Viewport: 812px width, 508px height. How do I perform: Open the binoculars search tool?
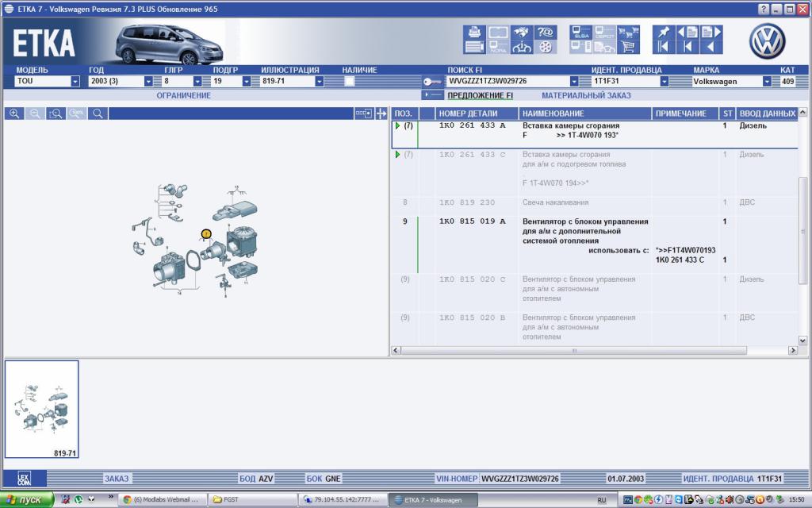[x=522, y=32]
